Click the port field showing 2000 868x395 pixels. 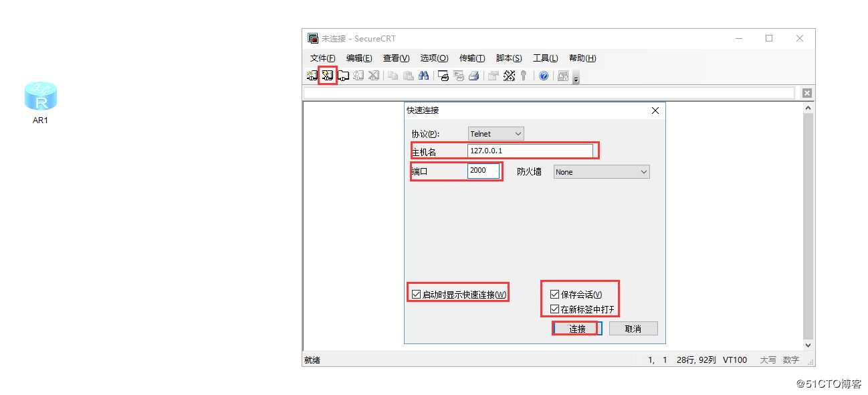[483, 171]
